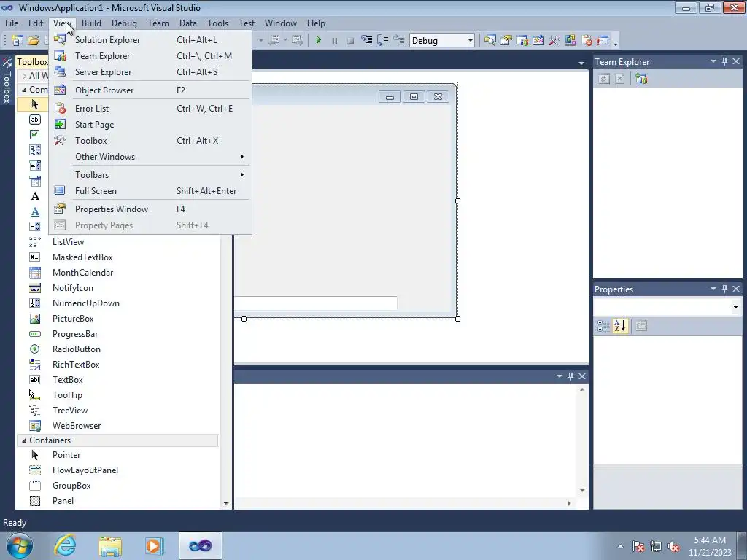Click the Categorized icon in Properties

[x=603, y=326]
